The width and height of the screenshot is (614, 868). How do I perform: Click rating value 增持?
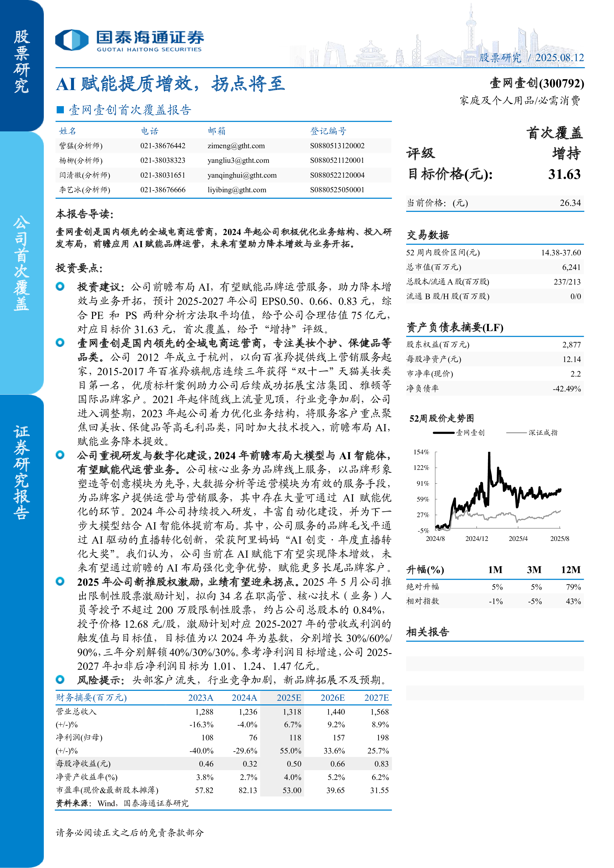(x=566, y=153)
